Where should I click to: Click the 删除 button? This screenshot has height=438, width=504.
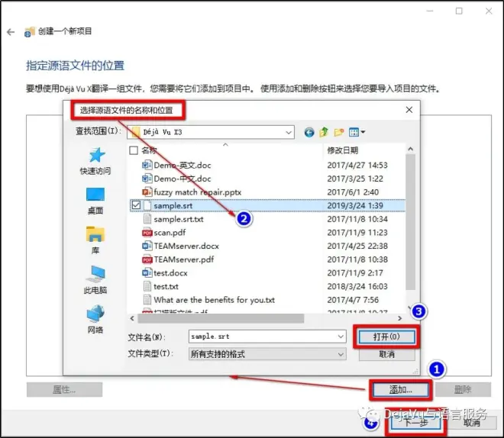[463, 390]
